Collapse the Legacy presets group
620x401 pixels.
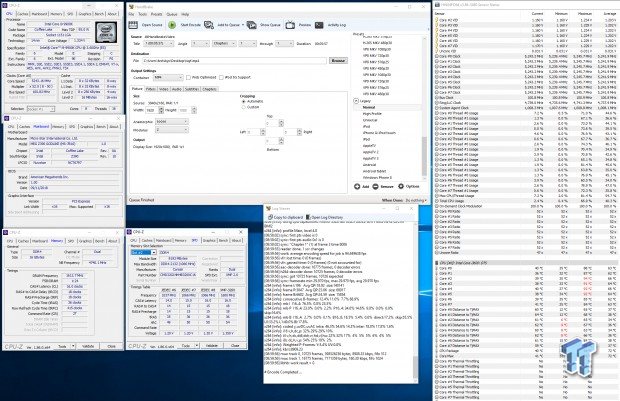pos(356,101)
